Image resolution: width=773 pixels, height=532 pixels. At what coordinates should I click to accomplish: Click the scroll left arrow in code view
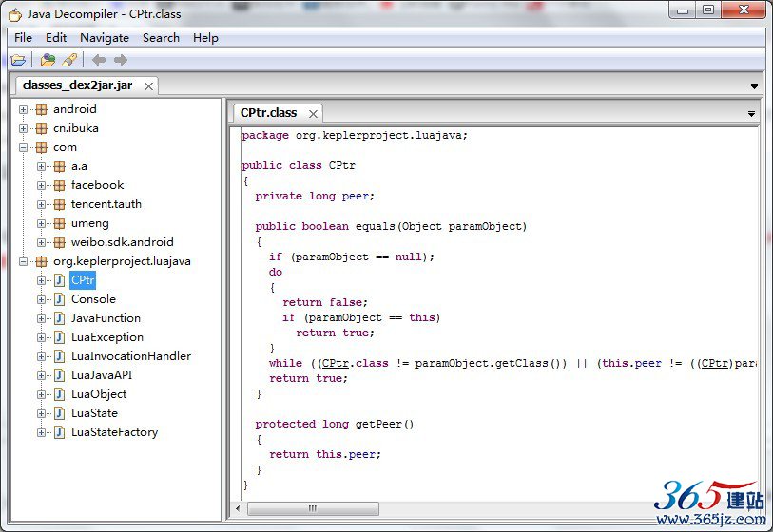click(238, 508)
